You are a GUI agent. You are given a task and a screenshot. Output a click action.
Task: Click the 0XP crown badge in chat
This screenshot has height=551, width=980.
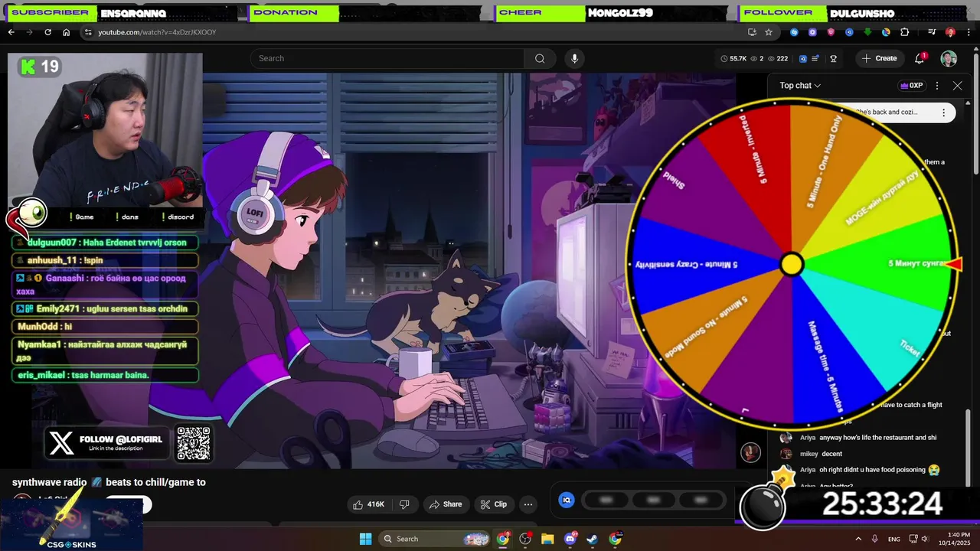(x=911, y=86)
